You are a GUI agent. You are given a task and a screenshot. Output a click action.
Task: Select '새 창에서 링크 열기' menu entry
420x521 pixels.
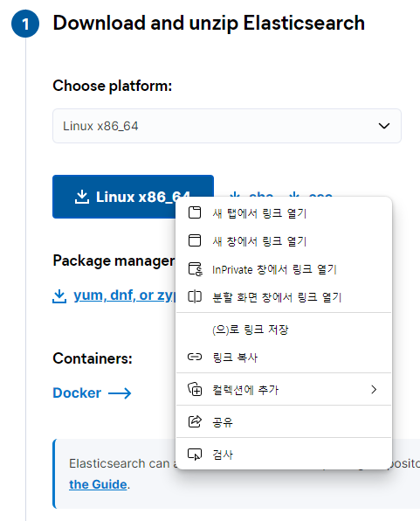tap(284, 241)
